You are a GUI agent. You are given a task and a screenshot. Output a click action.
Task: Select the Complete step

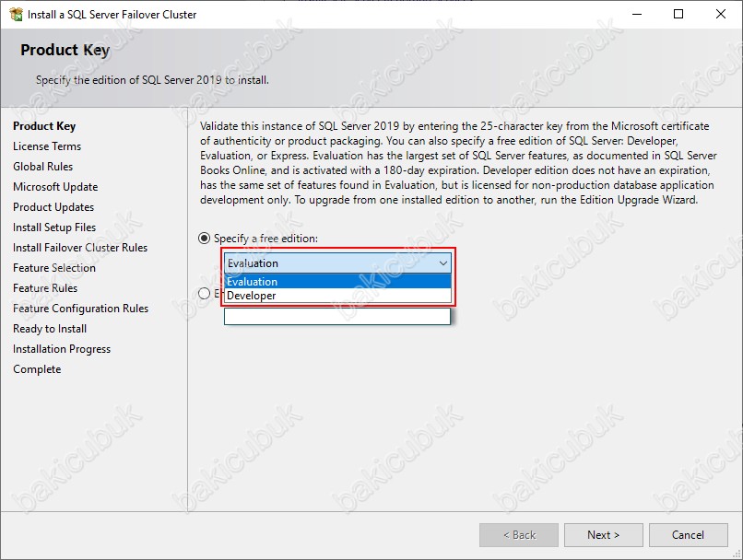click(37, 369)
